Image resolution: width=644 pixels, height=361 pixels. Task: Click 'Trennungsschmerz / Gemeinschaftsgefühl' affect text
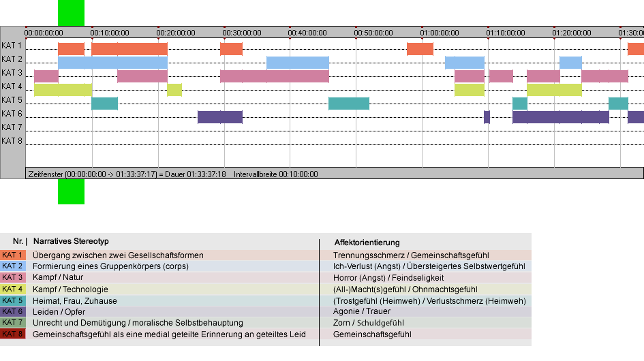(411, 255)
